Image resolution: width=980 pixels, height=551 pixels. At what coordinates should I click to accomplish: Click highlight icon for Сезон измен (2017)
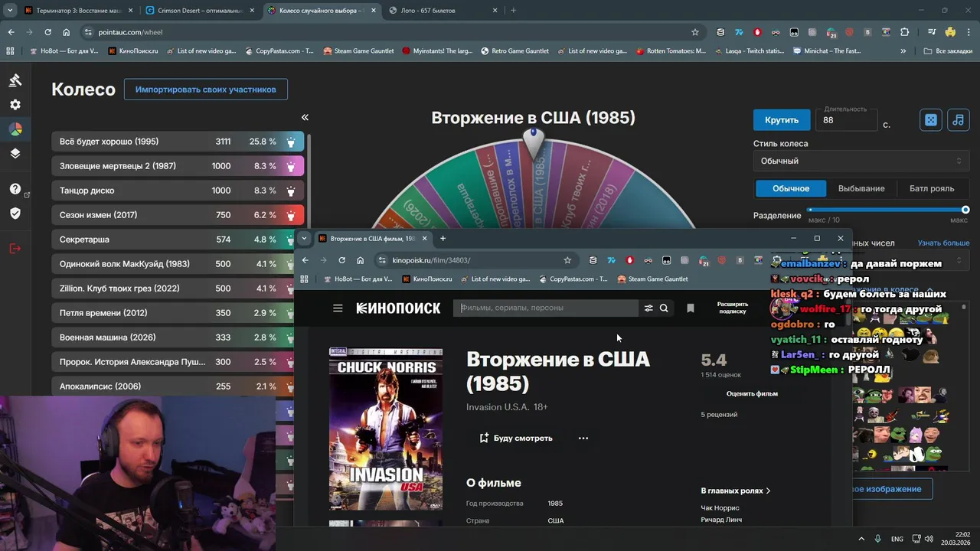pos(291,215)
